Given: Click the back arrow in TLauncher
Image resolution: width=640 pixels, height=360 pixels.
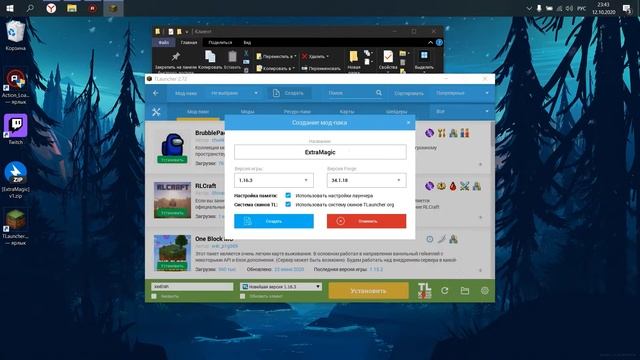Looking at the screenshot, I should [156, 93].
